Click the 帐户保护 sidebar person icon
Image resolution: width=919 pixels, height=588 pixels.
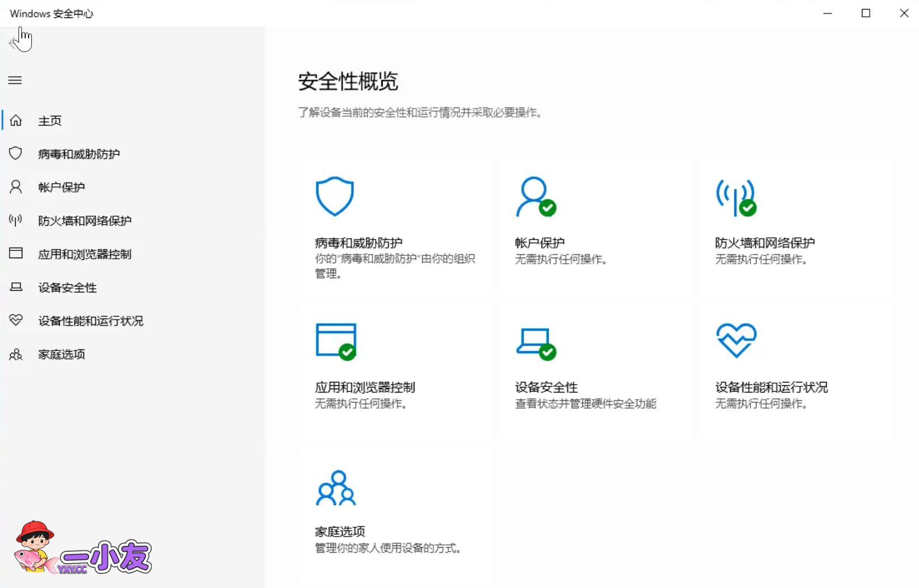16,187
